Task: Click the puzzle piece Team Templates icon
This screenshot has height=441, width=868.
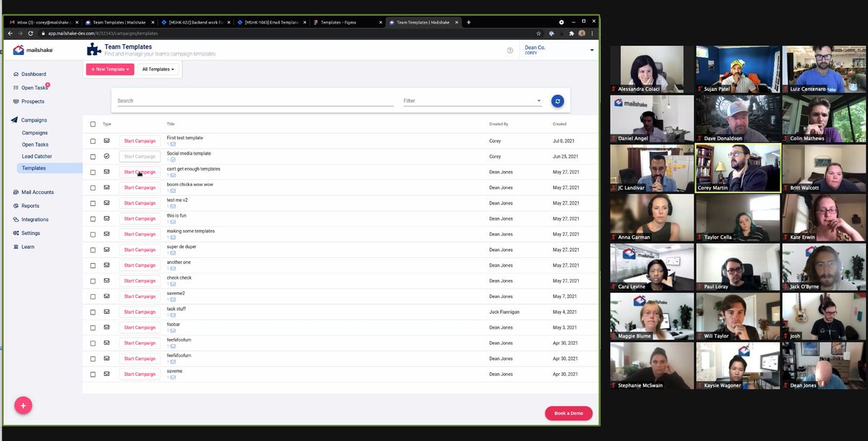Action: [93, 49]
